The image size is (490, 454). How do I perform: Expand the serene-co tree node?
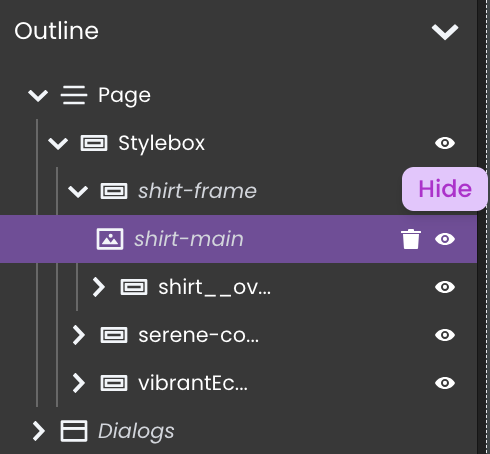tap(79, 335)
